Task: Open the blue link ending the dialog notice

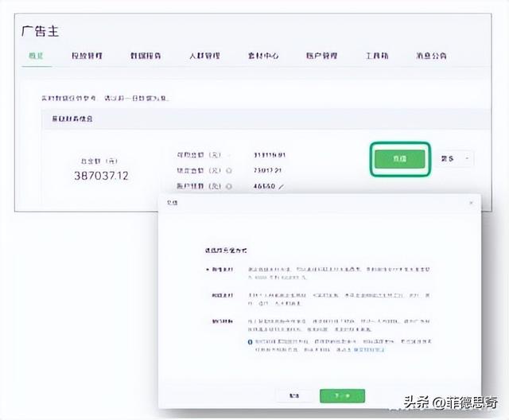Action: (x=369, y=350)
